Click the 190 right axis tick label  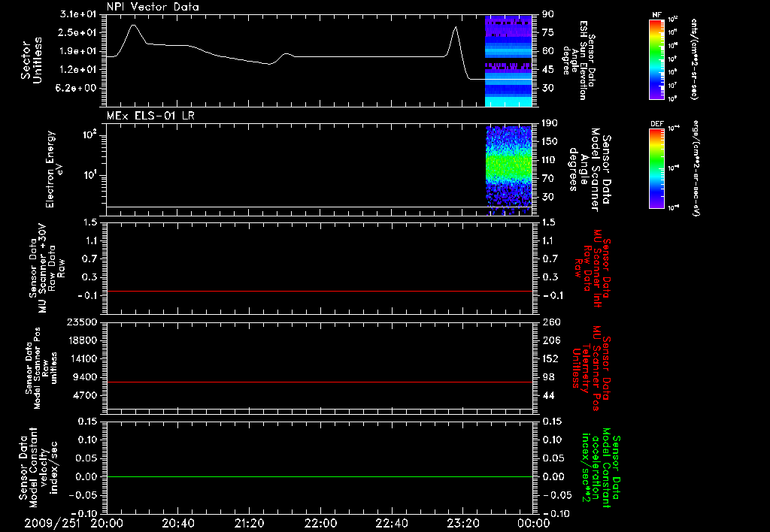[550, 123]
